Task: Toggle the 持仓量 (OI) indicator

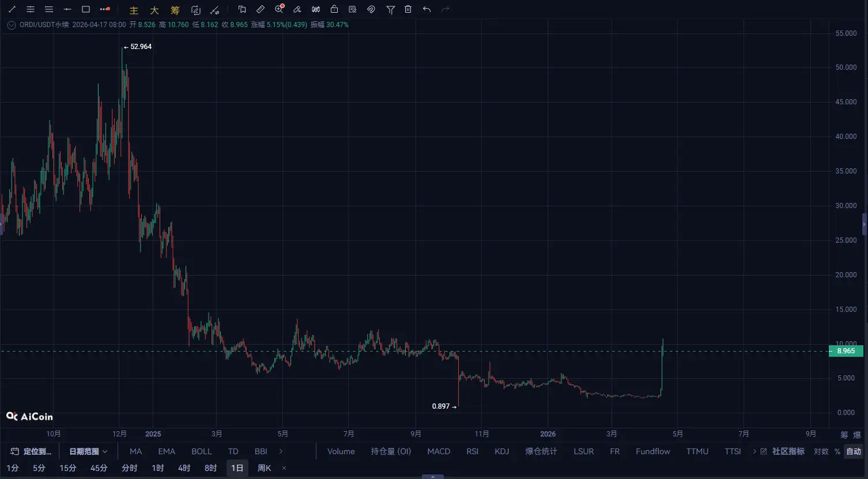Action: [x=391, y=451]
